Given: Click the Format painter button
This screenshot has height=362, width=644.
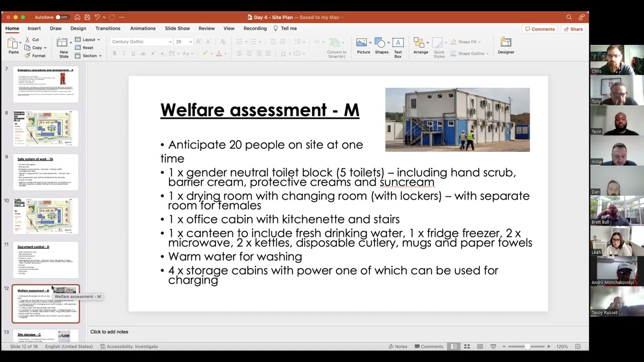Looking at the screenshot, I should (x=35, y=56).
